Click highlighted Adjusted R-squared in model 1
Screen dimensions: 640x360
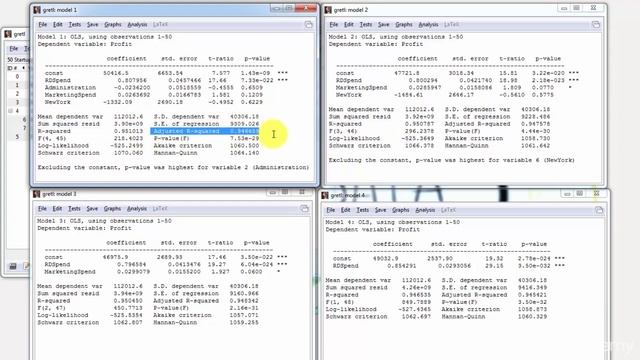(205, 131)
